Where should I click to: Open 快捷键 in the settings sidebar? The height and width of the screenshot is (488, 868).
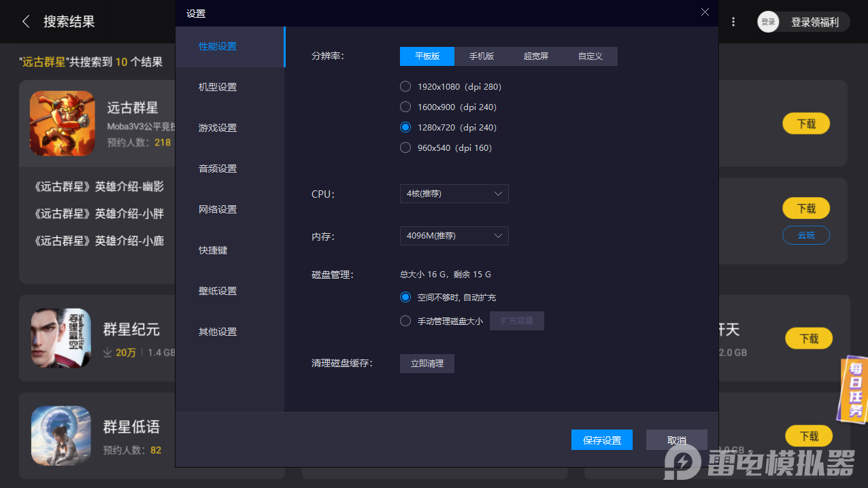pyautogui.click(x=230, y=250)
